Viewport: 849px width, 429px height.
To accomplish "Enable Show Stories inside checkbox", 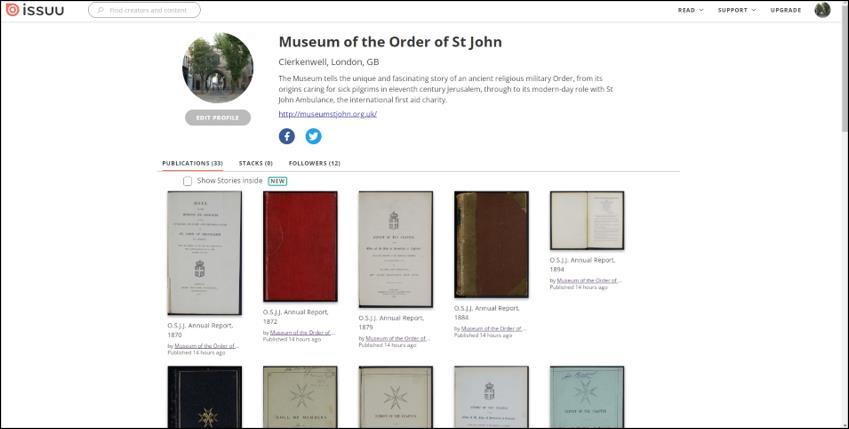I will pyautogui.click(x=187, y=181).
